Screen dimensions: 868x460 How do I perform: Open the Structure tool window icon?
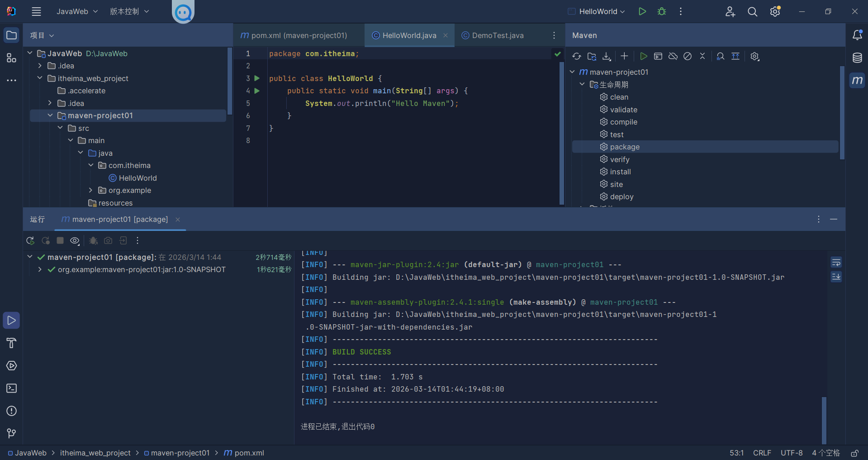[x=11, y=57]
